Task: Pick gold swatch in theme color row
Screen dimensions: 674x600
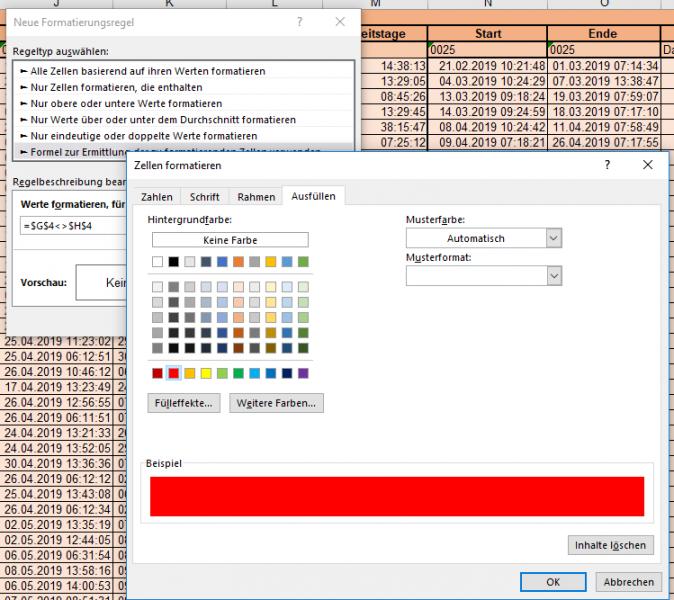Action: (x=270, y=261)
